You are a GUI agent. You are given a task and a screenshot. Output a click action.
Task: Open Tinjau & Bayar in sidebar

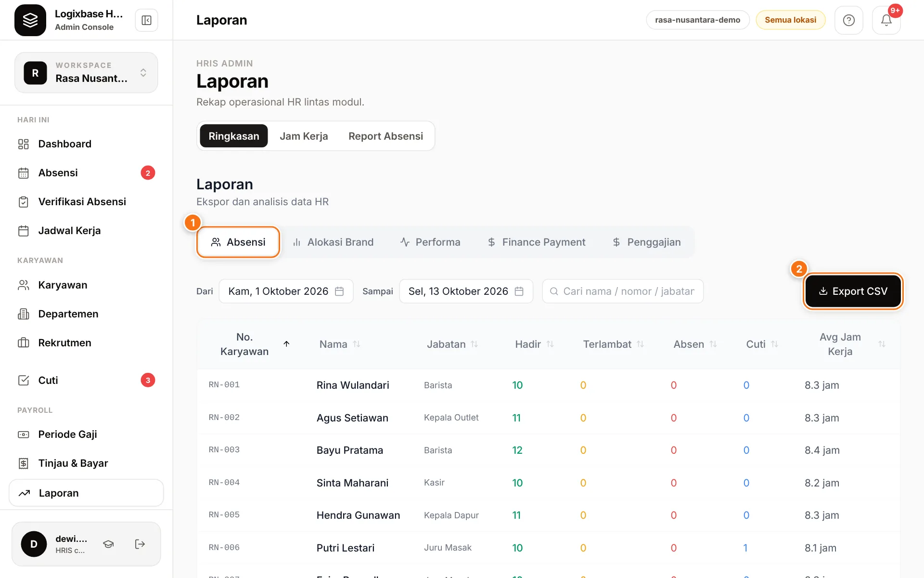click(x=86, y=463)
